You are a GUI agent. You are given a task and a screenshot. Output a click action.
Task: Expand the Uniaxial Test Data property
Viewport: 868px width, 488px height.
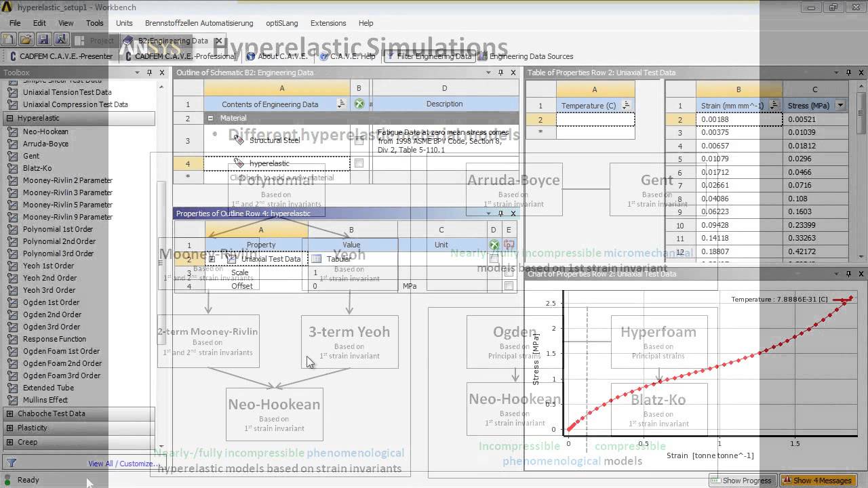tap(212, 259)
